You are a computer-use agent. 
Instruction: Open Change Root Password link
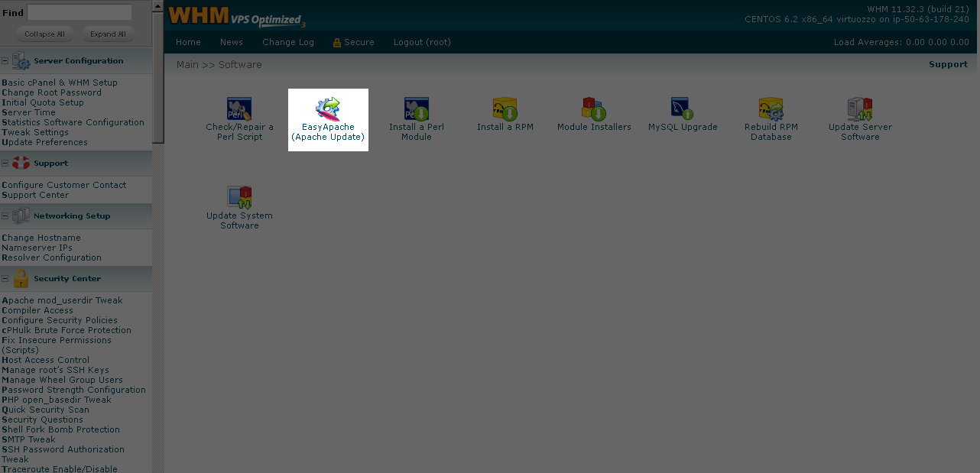[51, 92]
